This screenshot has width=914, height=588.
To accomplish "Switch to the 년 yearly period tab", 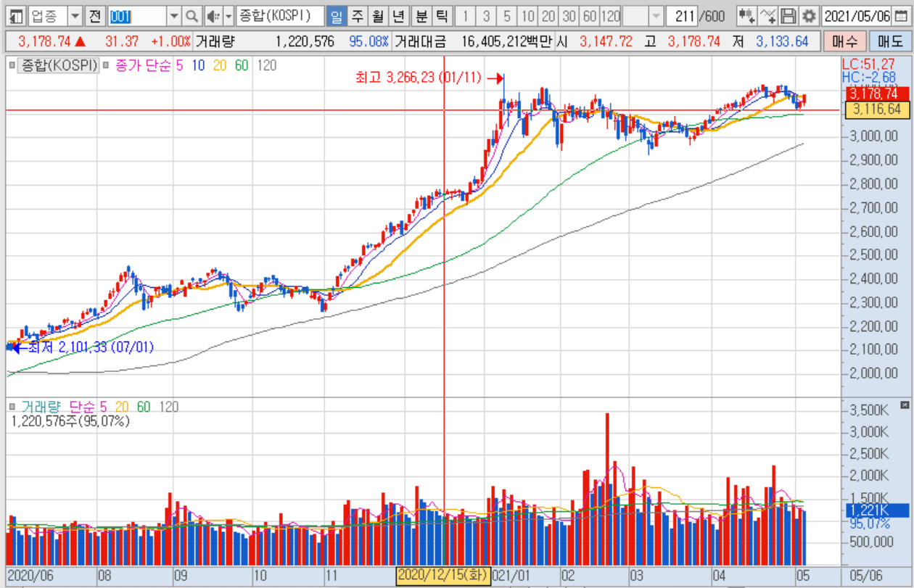I will click(x=398, y=15).
